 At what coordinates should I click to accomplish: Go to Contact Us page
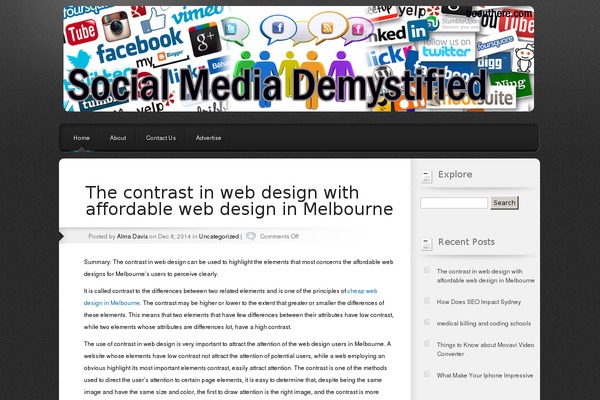161,138
